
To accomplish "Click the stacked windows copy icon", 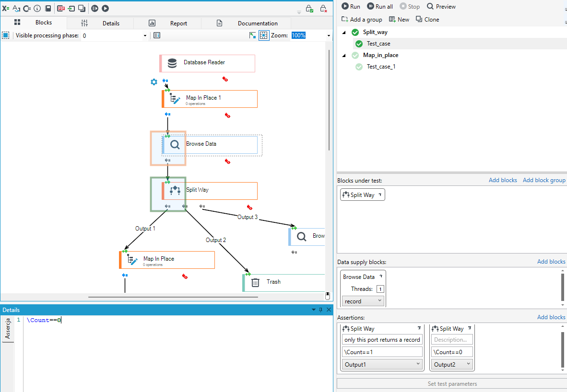I will (82, 8).
